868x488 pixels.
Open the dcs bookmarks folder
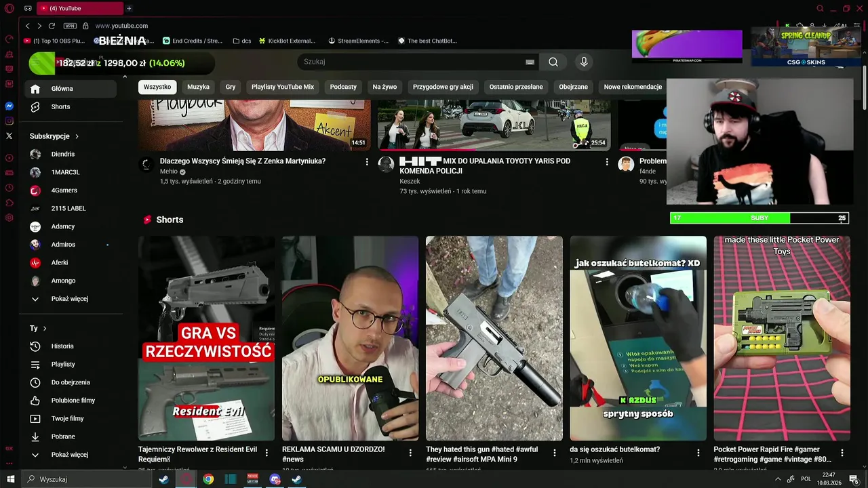[241, 41]
